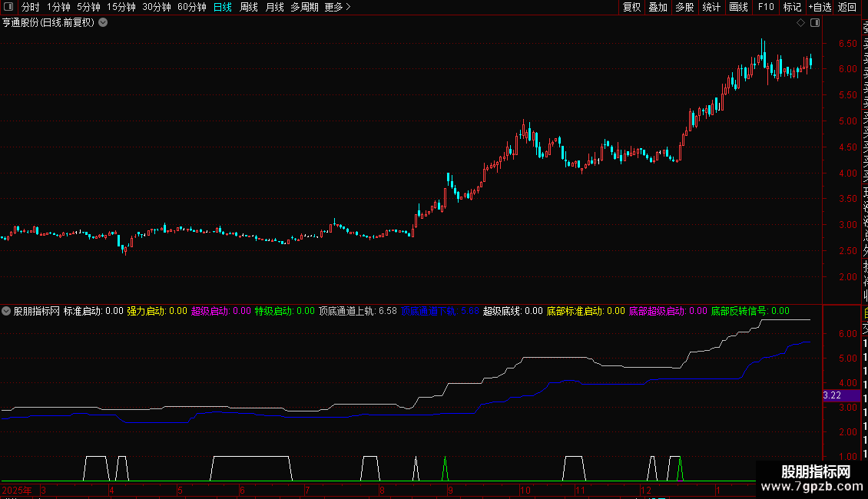Click the diamond icon above the main chart

(x=800, y=23)
